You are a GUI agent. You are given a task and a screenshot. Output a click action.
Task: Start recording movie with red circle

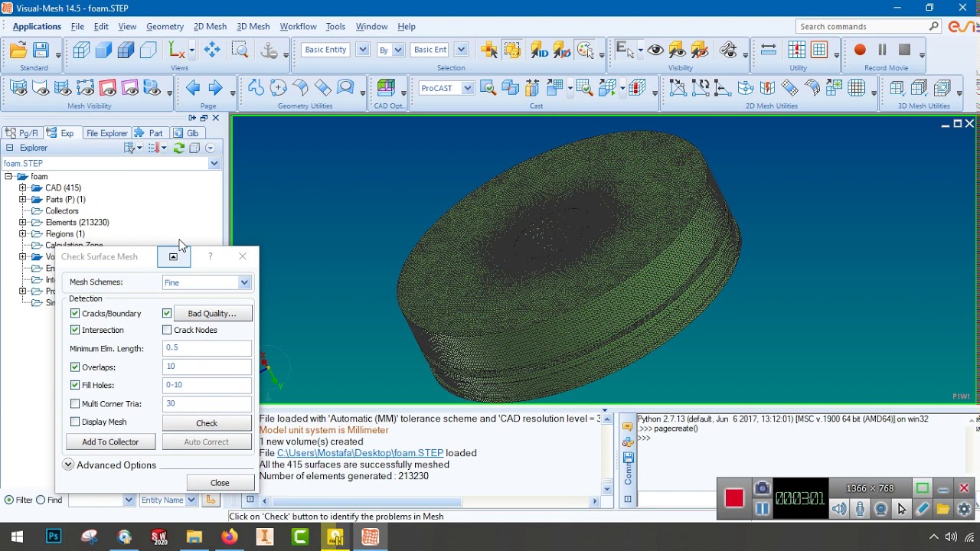pyautogui.click(x=860, y=50)
